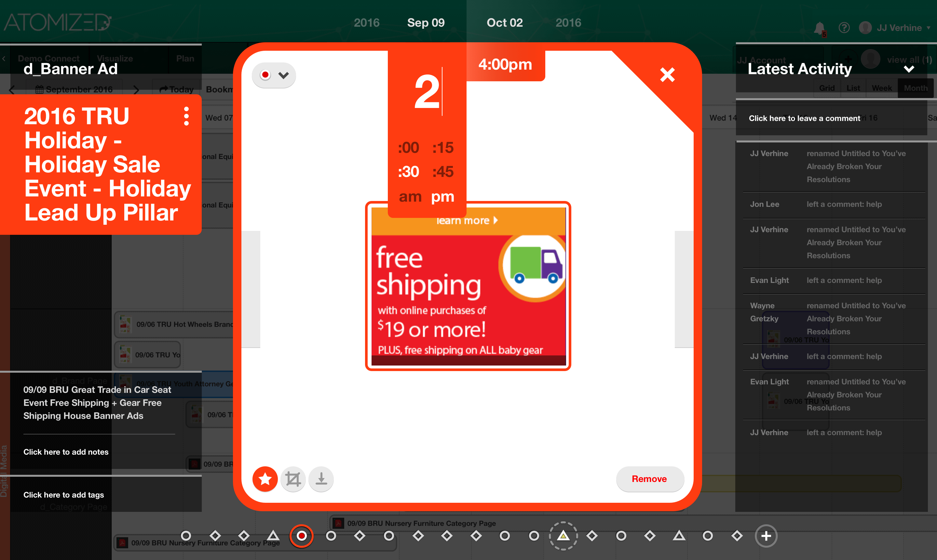
Task: Open JJ Verhine user menu
Action: [x=899, y=28]
